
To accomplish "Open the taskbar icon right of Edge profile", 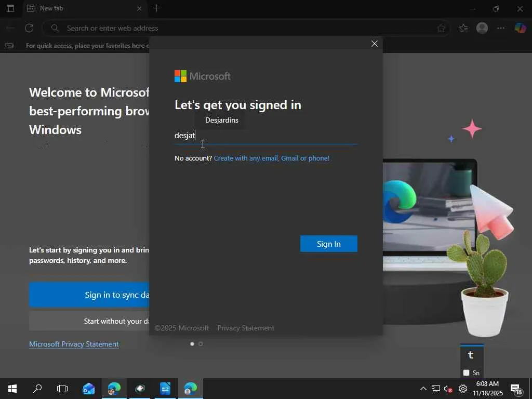I will [x=140, y=389].
